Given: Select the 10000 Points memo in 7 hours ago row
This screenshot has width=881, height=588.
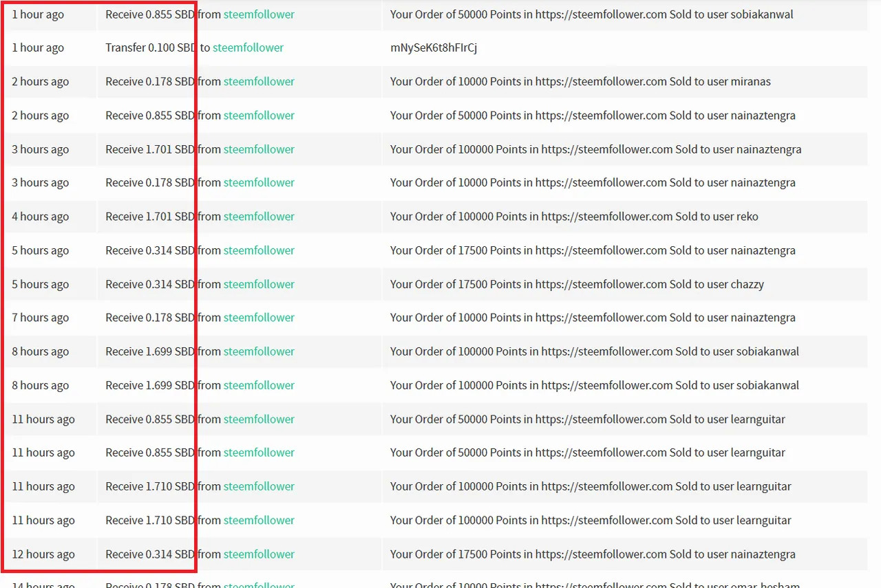Looking at the screenshot, I should click(x=593, y=317).
